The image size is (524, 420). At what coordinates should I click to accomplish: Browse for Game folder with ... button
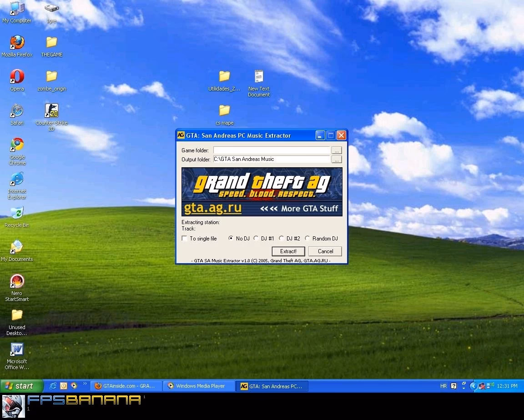[337, 150]
